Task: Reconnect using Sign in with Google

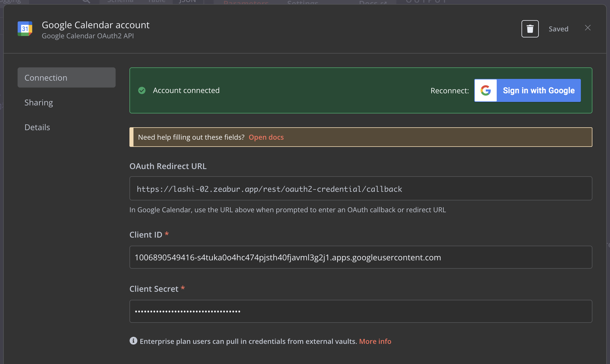Action: click(528, 90)
